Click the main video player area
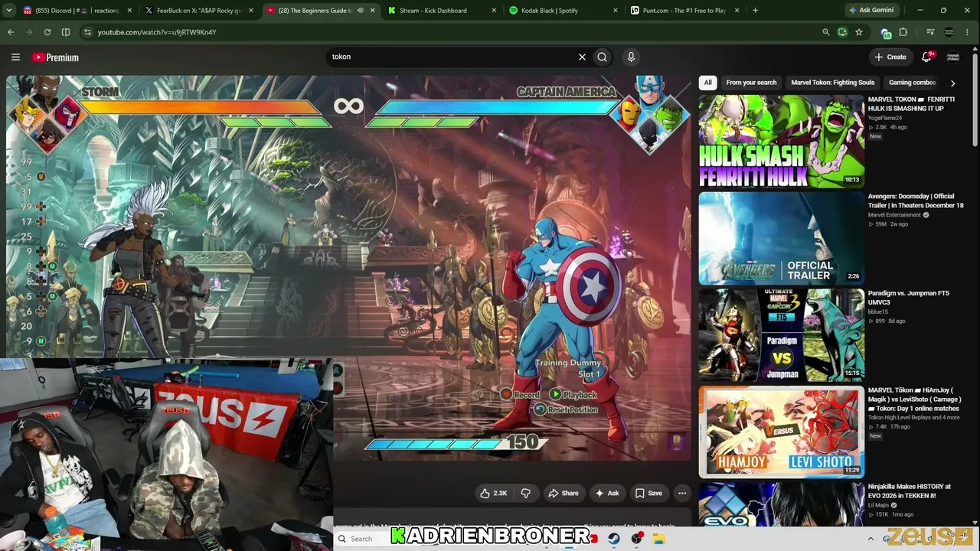The height and width of the screenshot is (551, 980). coord(348,268)
